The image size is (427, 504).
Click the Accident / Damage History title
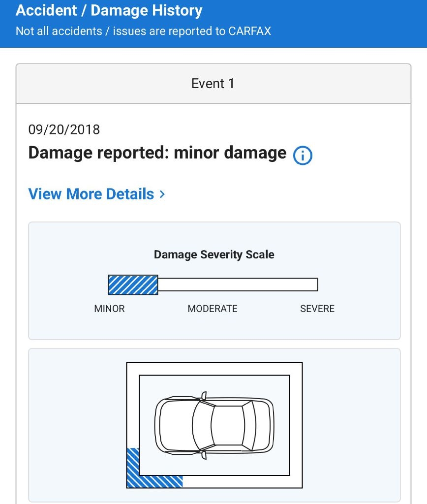[109, 11]
